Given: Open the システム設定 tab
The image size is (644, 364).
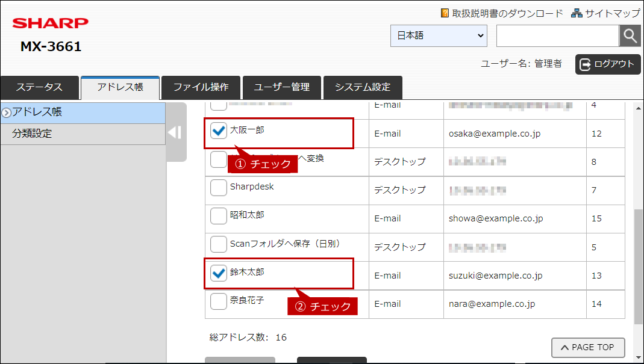Looking at the screenshot, I should 363,87.
